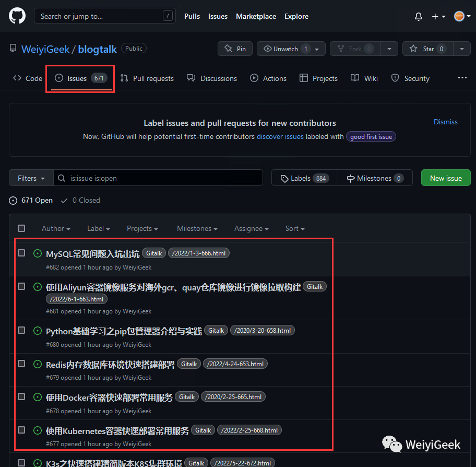Open the Sort dropdown
476x467 pixels.
(x=295, y=228)
